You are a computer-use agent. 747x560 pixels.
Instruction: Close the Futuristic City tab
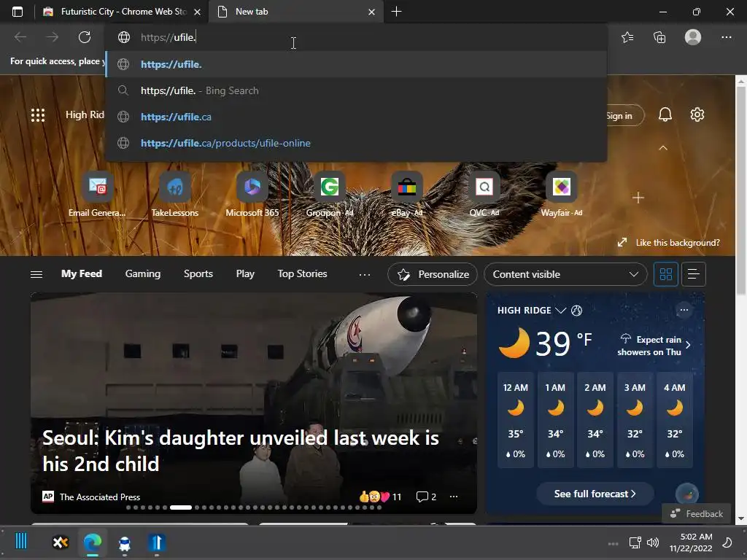pos(197,12)
